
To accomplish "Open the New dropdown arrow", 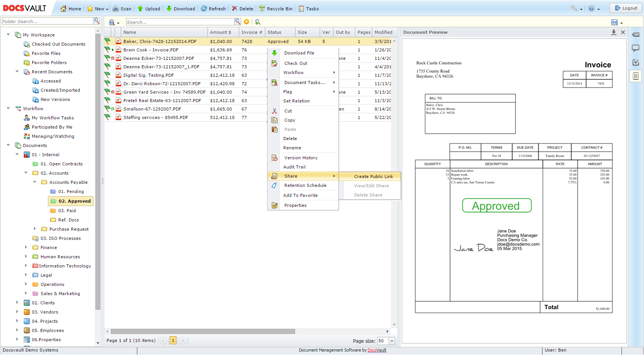I will coord(107,9).
